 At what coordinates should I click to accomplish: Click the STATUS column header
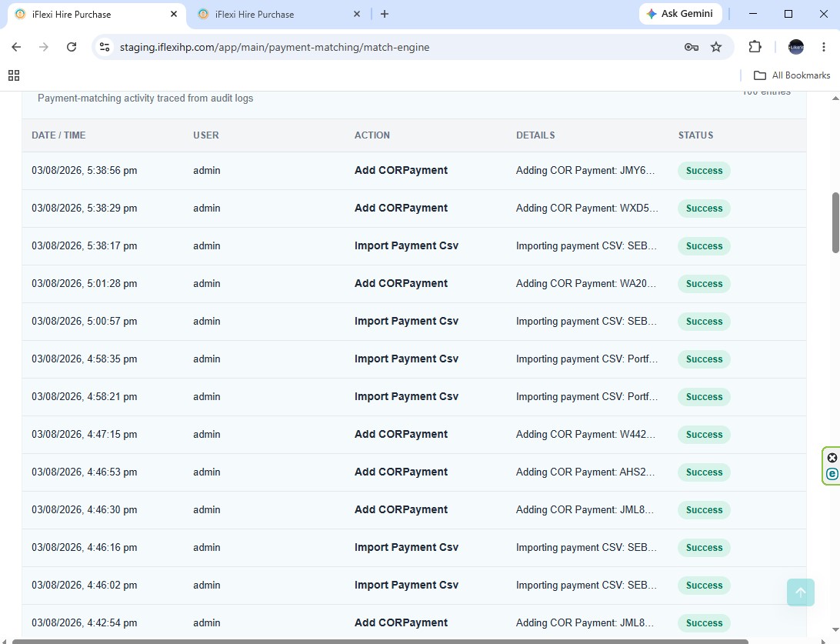point(695,135)
